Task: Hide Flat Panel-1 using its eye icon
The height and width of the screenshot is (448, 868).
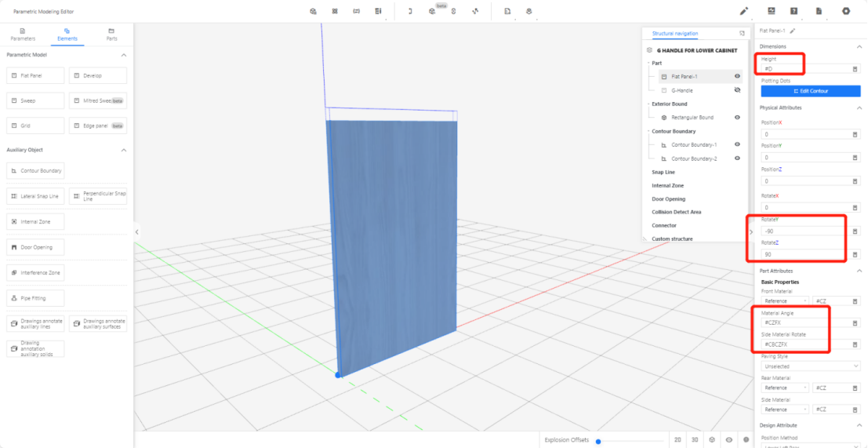Action: pyautogui.click(x=737, y=77)
